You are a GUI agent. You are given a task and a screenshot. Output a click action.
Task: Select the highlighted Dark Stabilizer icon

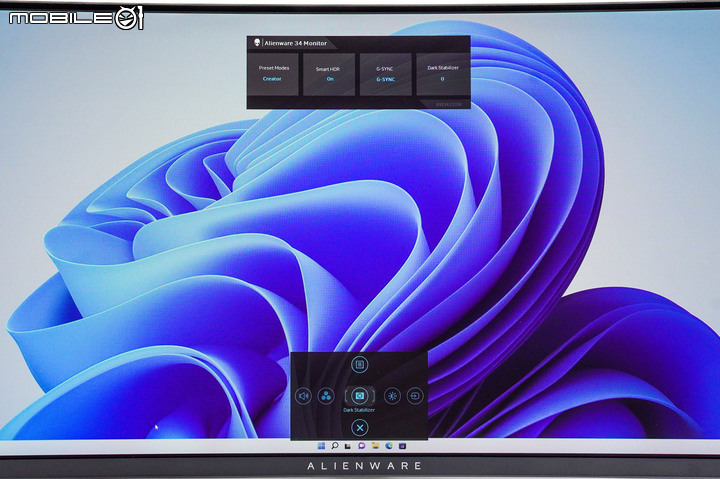[x=360, y=395]
